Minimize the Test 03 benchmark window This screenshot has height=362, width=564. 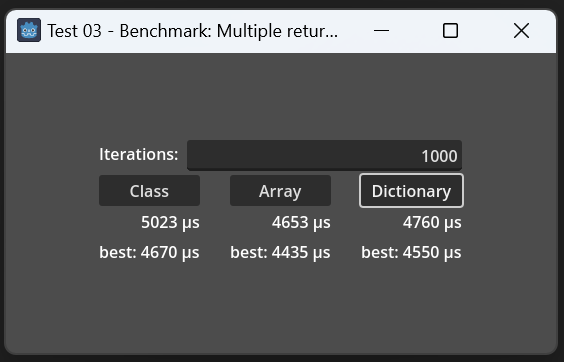pyautogui.click(x=381, y=31)
